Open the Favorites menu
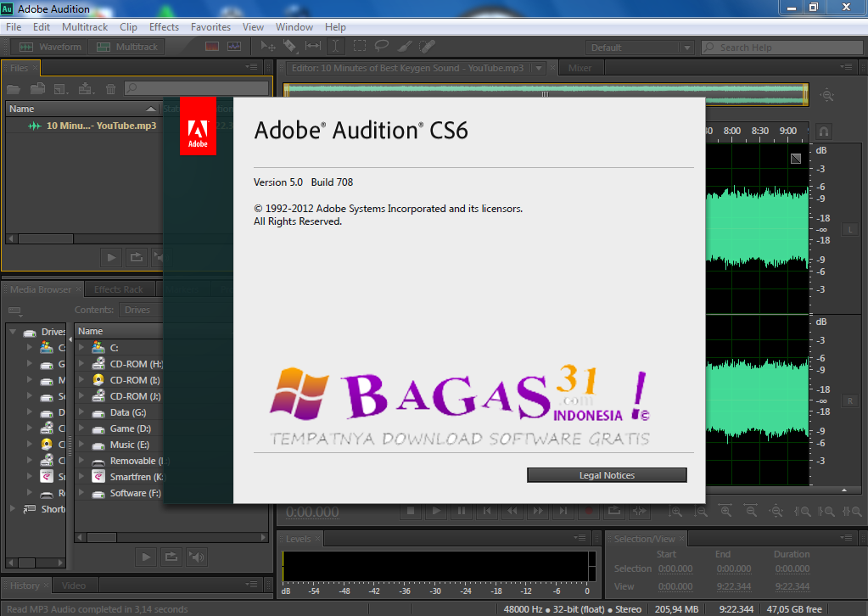This screenshot has width=868, height=616. [x=210, y=26]
